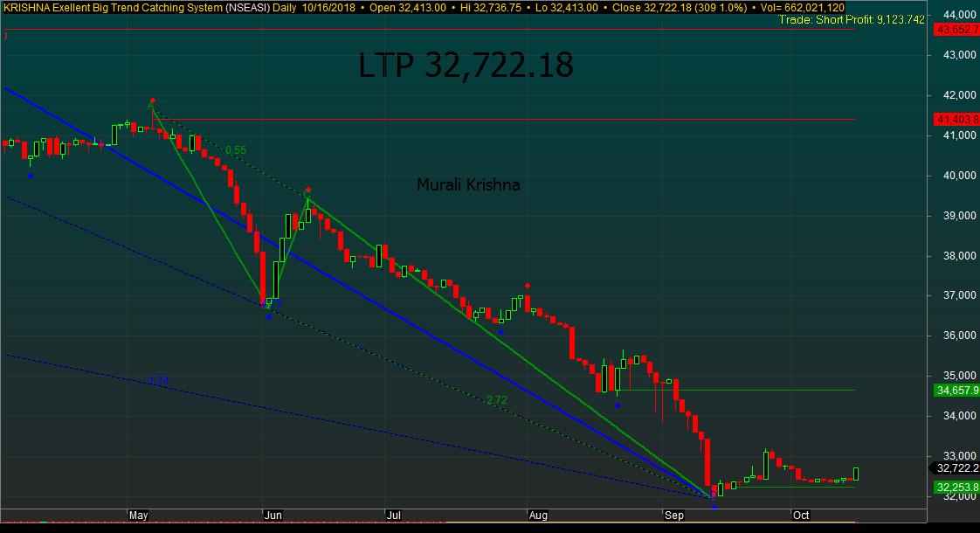Select the green 34,657.9 price tag

[x=956, y=391]
